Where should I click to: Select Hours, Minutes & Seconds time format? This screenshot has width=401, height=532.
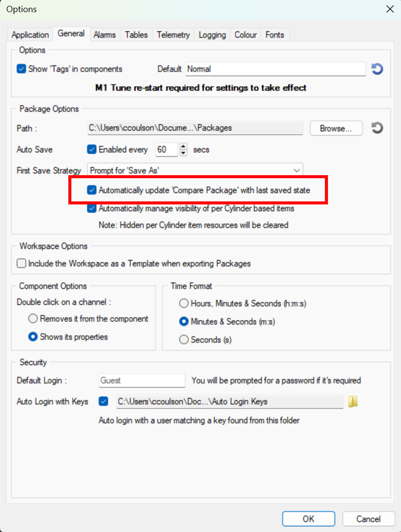pyautogui.click(x=184, y=303)
